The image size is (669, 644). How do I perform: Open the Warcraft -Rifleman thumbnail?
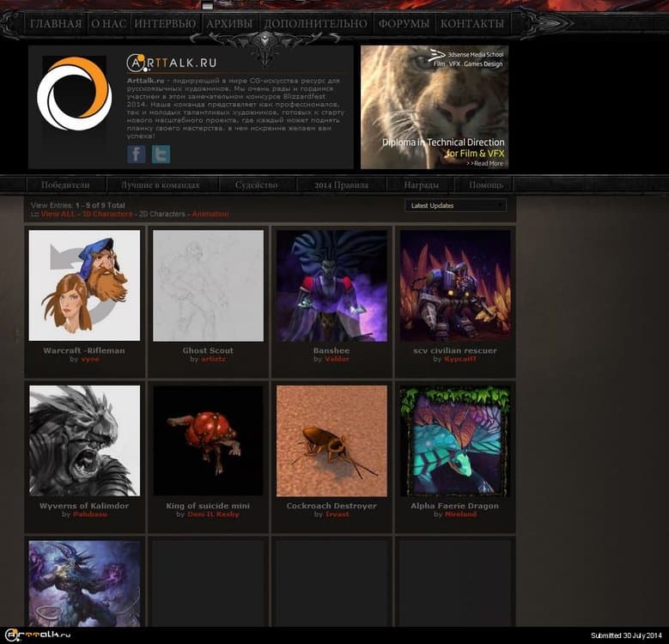(x=84, y=285)
